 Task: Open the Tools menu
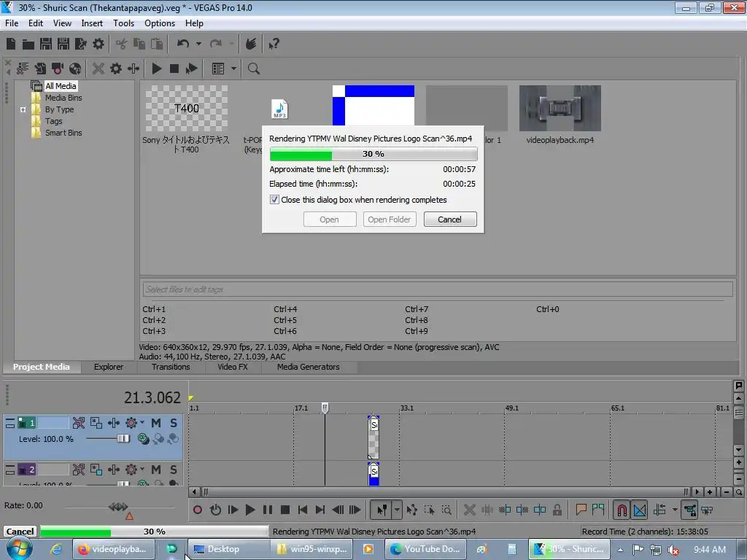click(x=123, y=23)
